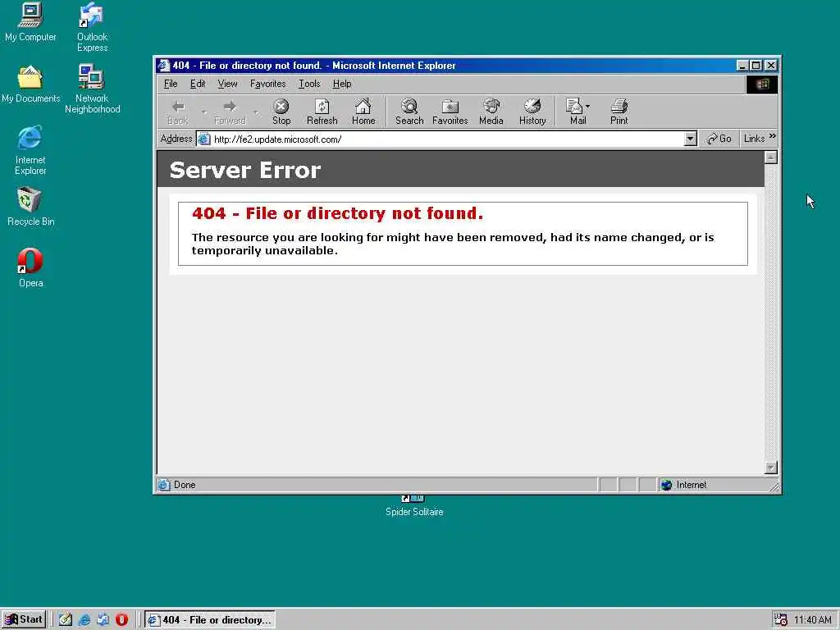Screen dimensions: 840x630
Task: Select Spider Solitaire desktop shortcut
Action: coord(414,506)
